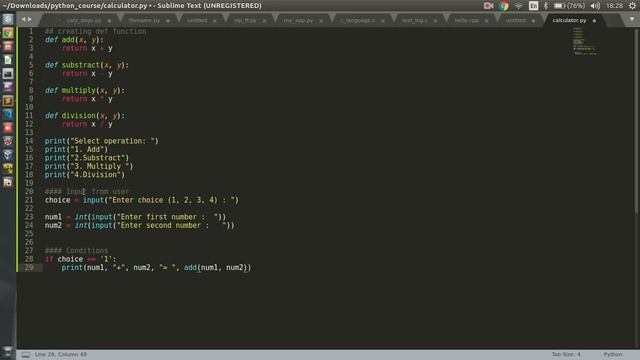Switch to the cats_dogs.py tab
Screen dimensions: 640x360
tap(84, 20)
